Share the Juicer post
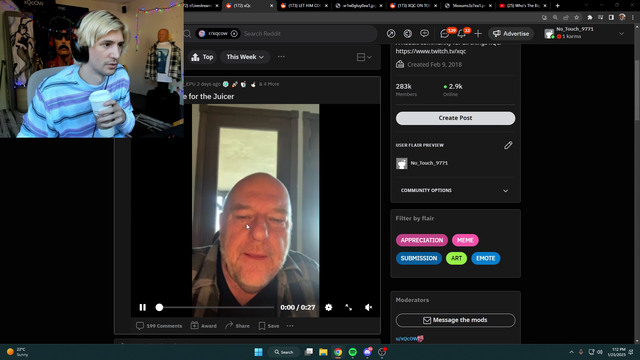The image size is (640, 360). 237,326
